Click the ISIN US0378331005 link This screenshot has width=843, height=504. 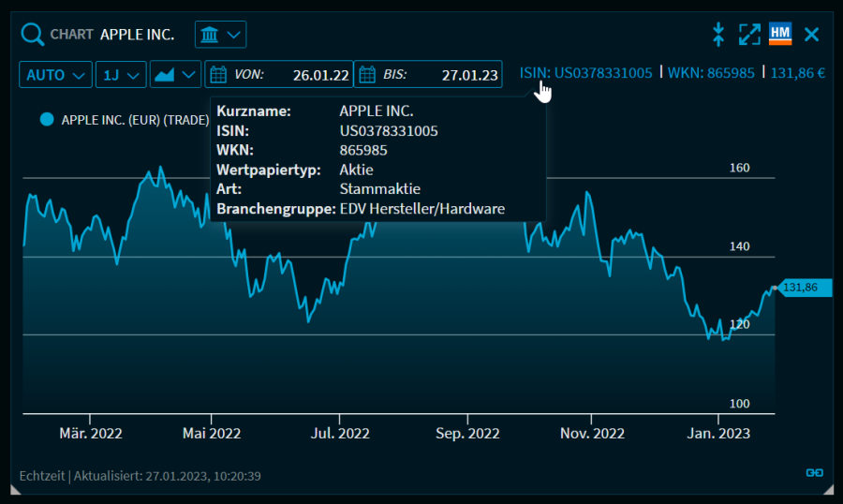(585, 72)
